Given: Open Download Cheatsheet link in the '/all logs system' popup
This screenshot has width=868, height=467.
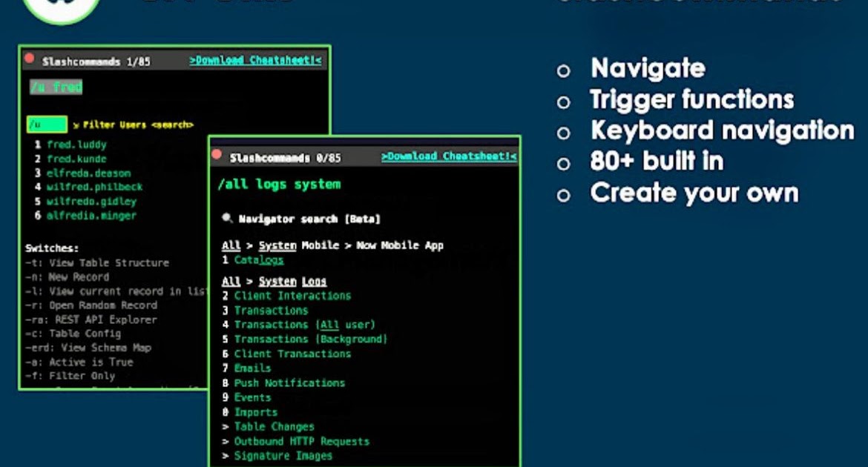Looking at the screenshot, I should pyautogui.click(x=448, y=156).
